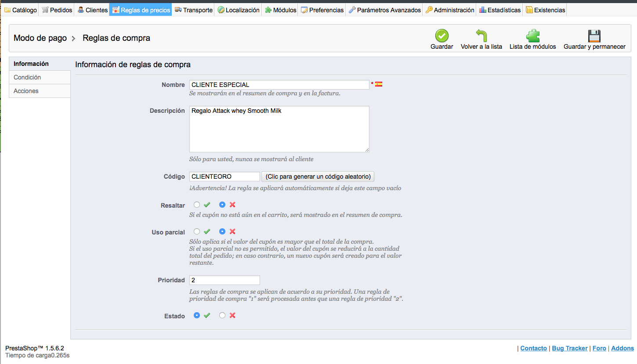637x364 pixels.
Task: Enable the Resaltar yes radio button
Action: 197,205
